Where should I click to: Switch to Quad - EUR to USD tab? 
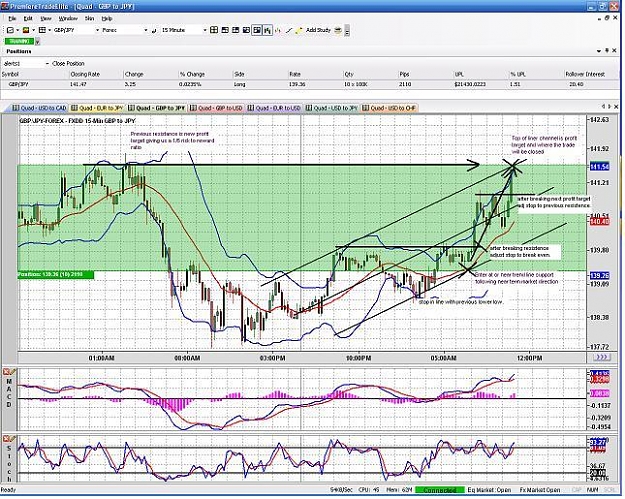coord(273,108)
